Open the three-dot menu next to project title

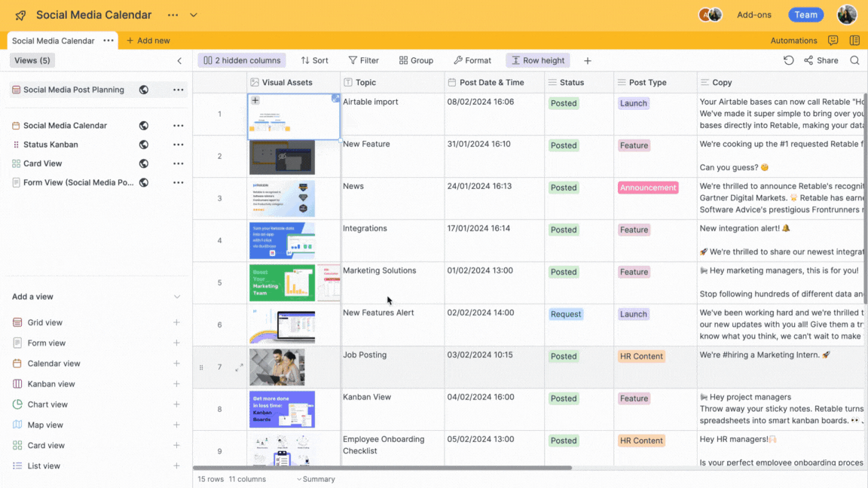point(173,15)
